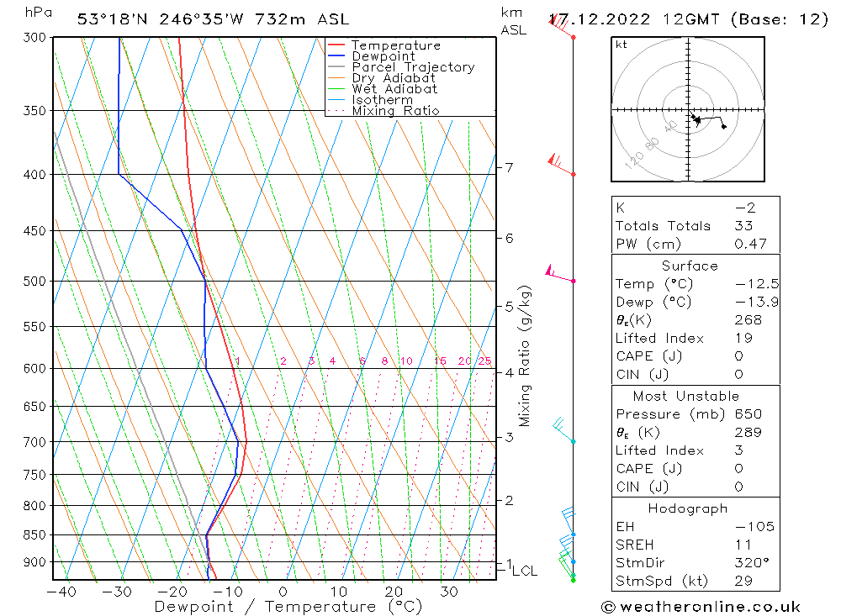841x616 pixels.
Task: Click the 500 hPa pressure axis label
Action: pos(34,282)
